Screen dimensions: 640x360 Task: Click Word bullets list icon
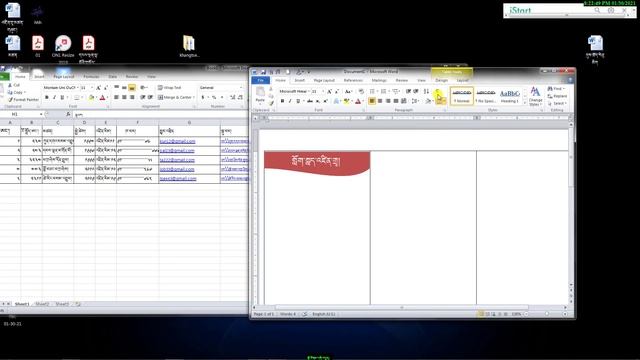tap(372, 91)
